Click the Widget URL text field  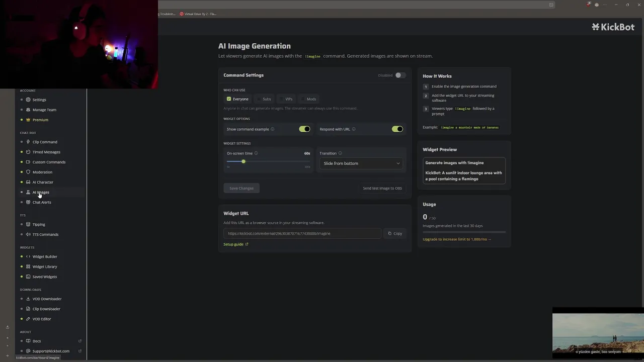coord(302,233)
